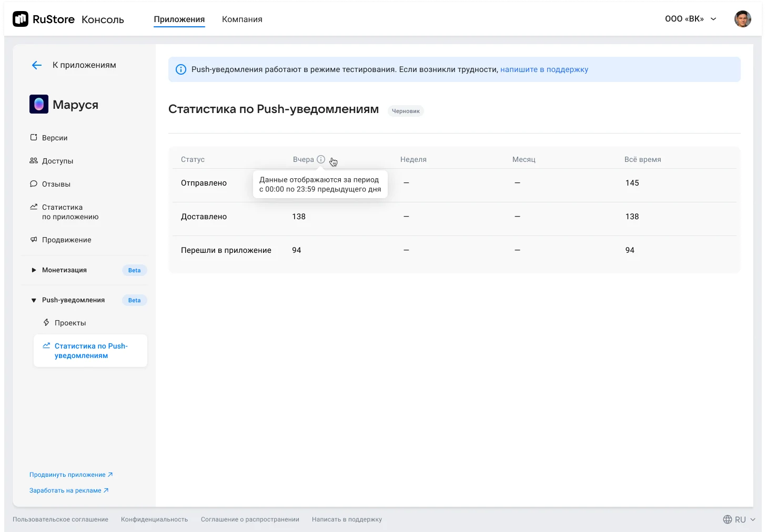The image size is (766, 532).
Task: Click the Черновик status badge
Action: click(406, 111)
